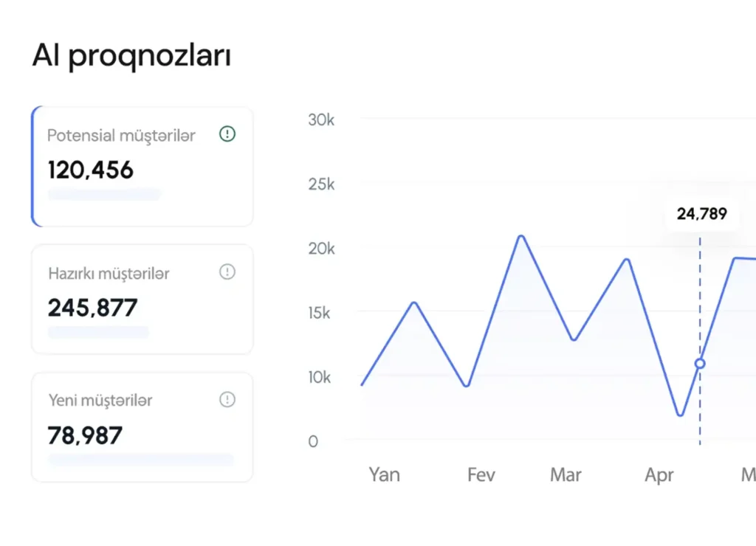The image size is (756, 546).
Task: Click the highlighted chart data point marker
Action: [x=700, y=364]
